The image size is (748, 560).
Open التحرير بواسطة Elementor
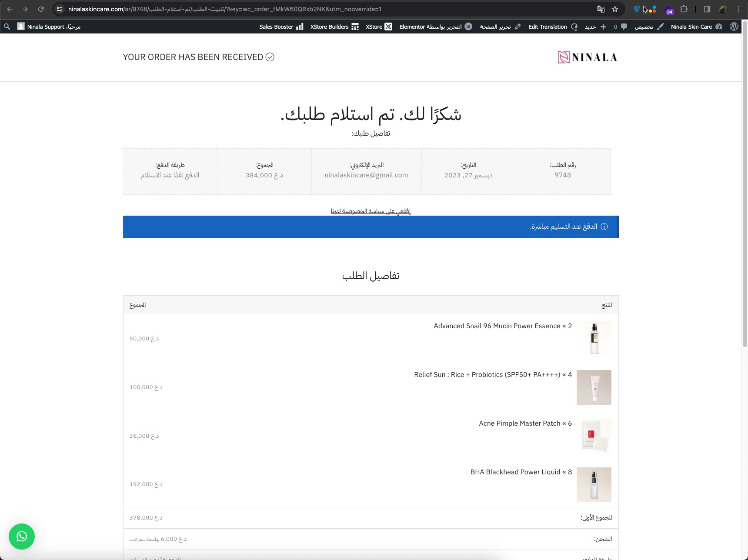pos(436,27)
